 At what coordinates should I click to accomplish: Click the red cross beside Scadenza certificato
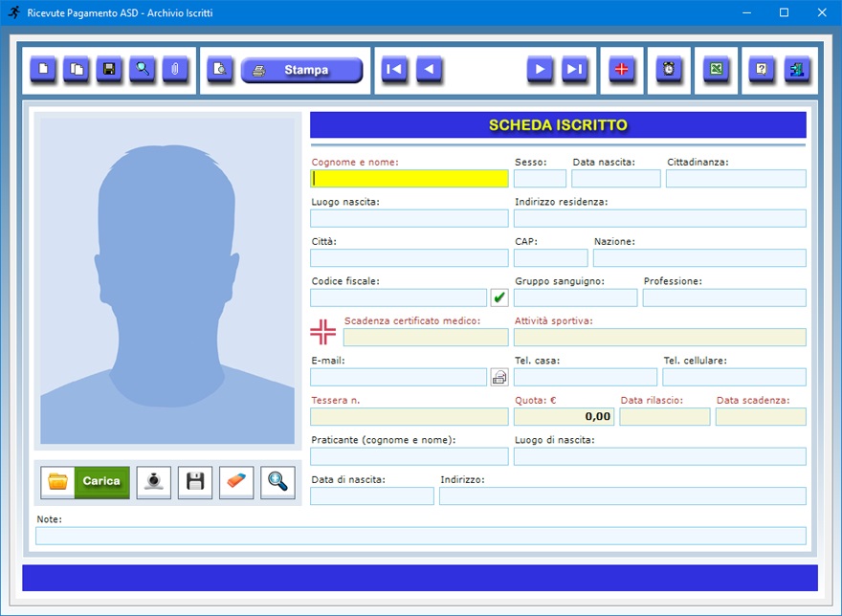(322, 332)
